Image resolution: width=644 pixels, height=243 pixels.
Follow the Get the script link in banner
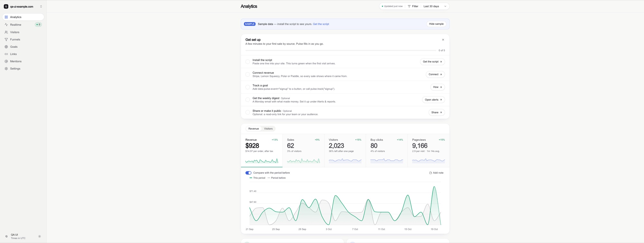coord(321,24)
